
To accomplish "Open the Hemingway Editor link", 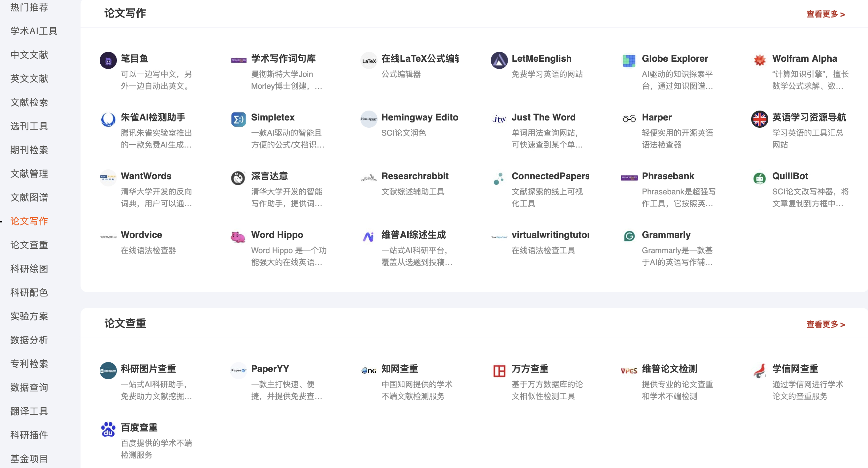I will [x=419, y=117].
